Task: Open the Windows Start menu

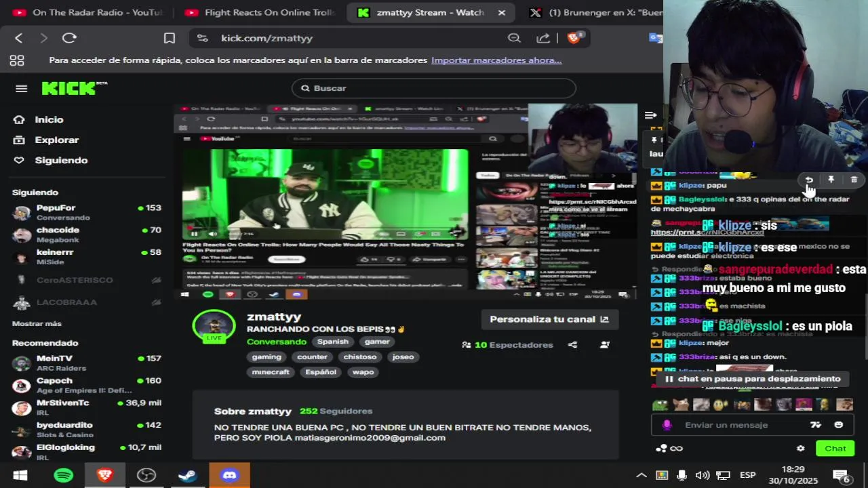Action: pos(20,475)
